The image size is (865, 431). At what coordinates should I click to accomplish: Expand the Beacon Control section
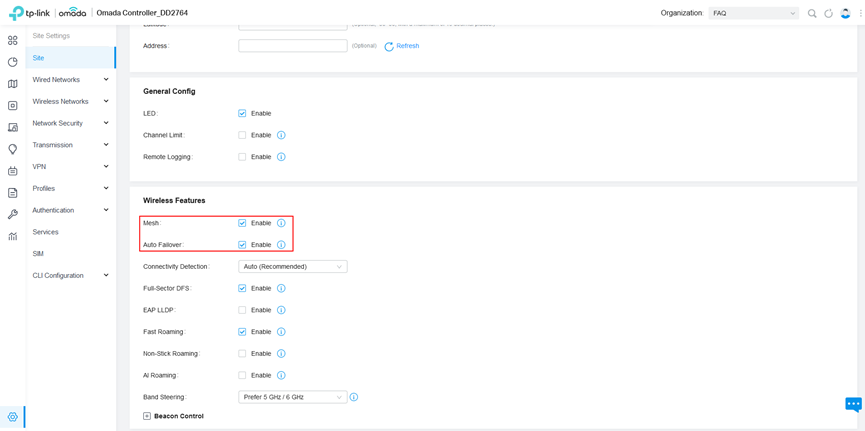click(x=147, y=416)
